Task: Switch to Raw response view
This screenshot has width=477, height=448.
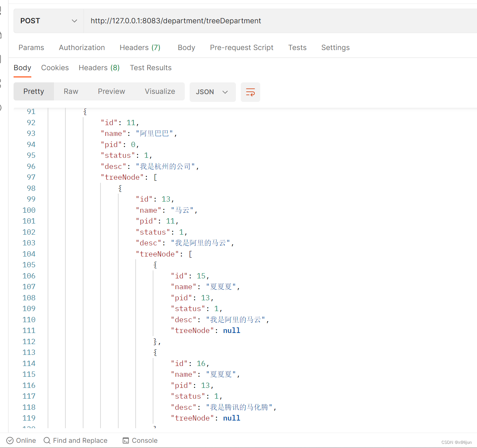Action: [x=71, y=91]
